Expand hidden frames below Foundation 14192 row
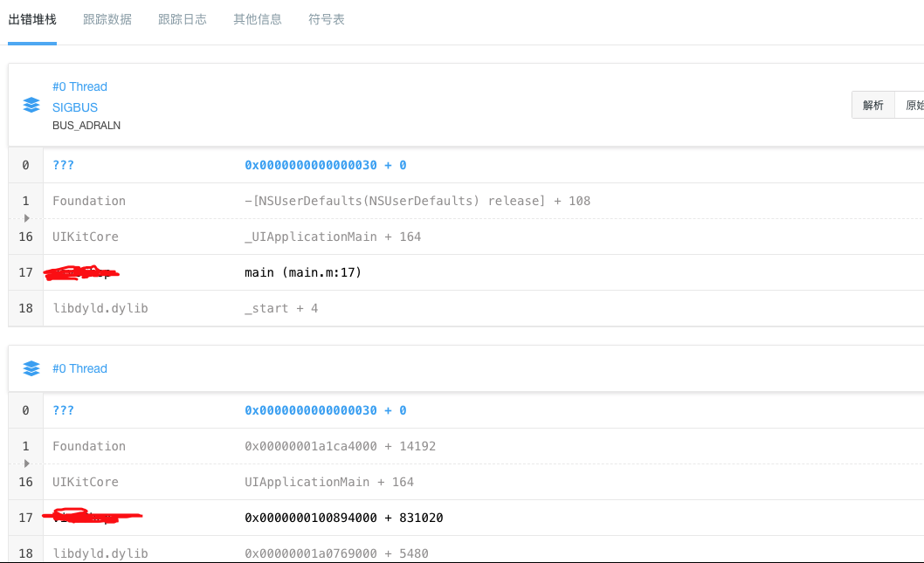This screenshot has width=924, height=563. (x=26, y=463)
